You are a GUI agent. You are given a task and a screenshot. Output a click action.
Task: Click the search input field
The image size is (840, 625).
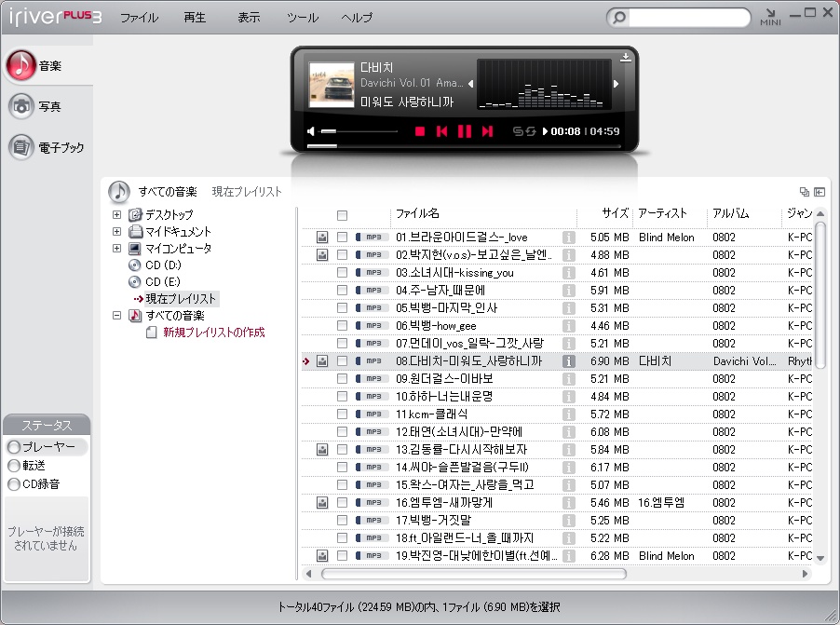click(x=689, y=17)
